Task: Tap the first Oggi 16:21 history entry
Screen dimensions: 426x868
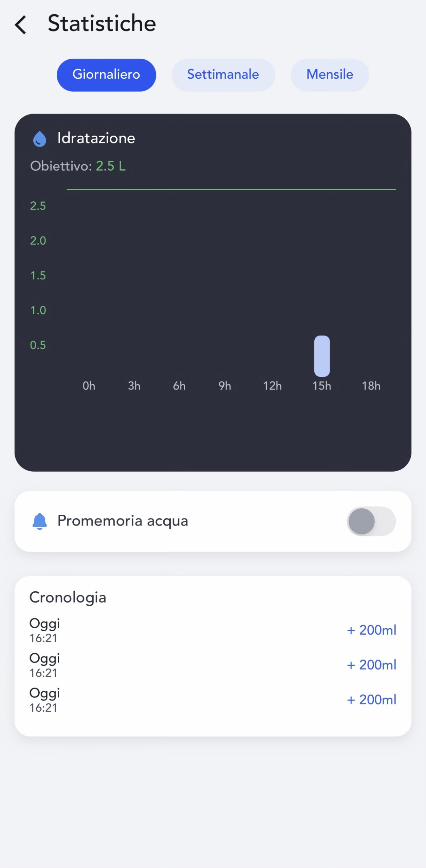Action: [x=45, y=630]
